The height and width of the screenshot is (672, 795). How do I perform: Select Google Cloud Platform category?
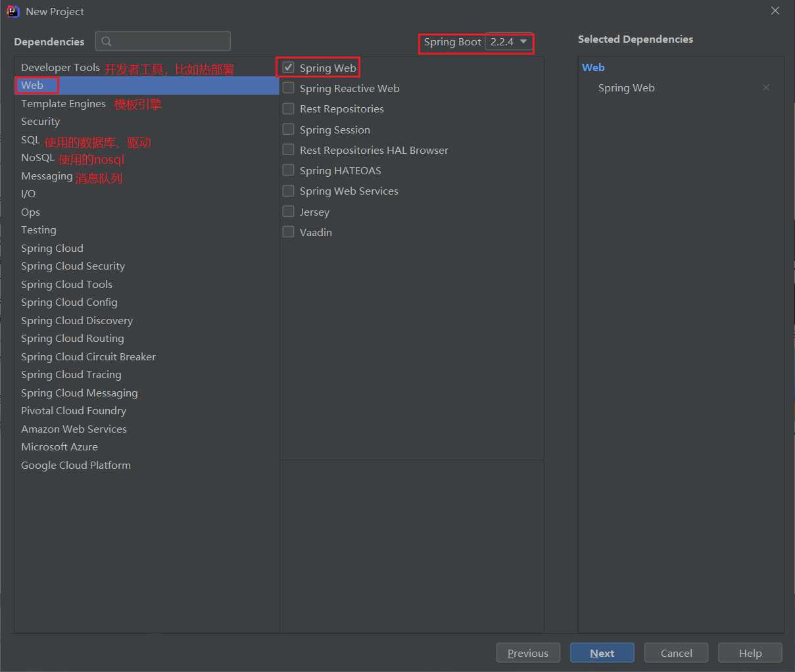[147, 466]
